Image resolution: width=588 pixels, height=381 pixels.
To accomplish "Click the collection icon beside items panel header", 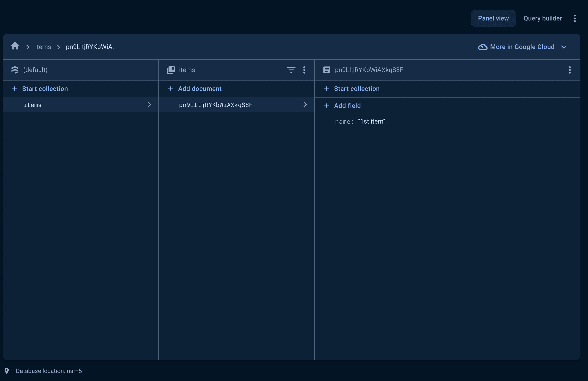I will 171,70.
